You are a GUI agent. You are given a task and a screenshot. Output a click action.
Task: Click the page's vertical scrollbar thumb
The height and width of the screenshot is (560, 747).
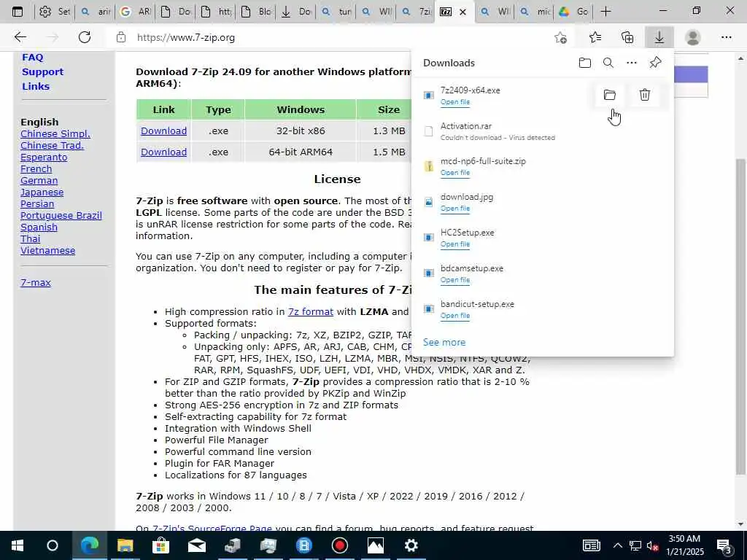click(x=740, y=316)
